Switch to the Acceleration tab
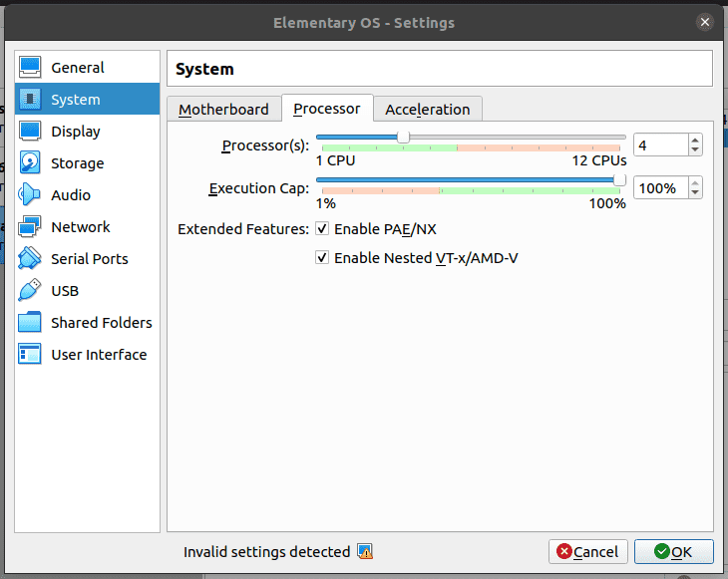 (x=427, y=110)
